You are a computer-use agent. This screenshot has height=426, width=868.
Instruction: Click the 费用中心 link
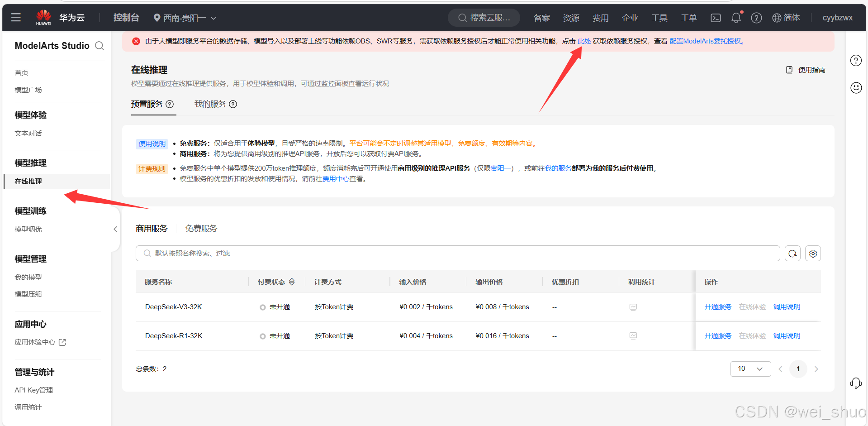click(x=336, y=179)
